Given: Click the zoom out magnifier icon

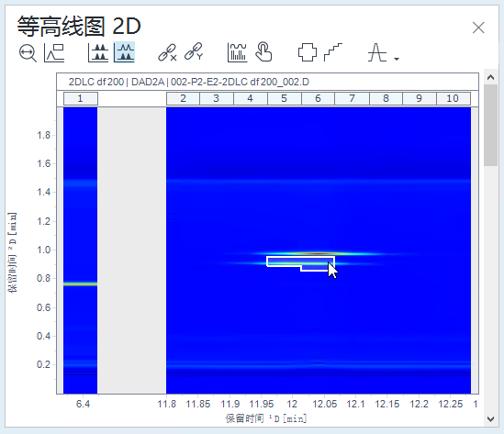Looking at the screenshot, I should coord(28,53).
